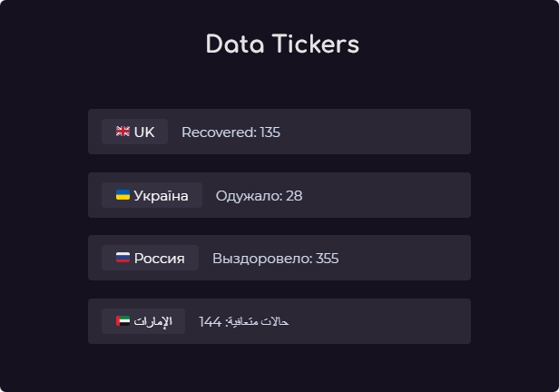Click the UK flag icon

point(123,132)
